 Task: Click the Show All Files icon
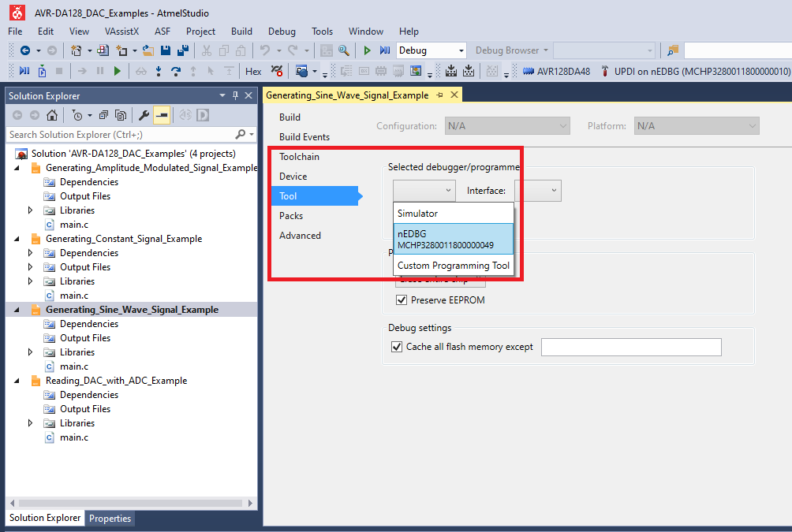tap(121, 116)
